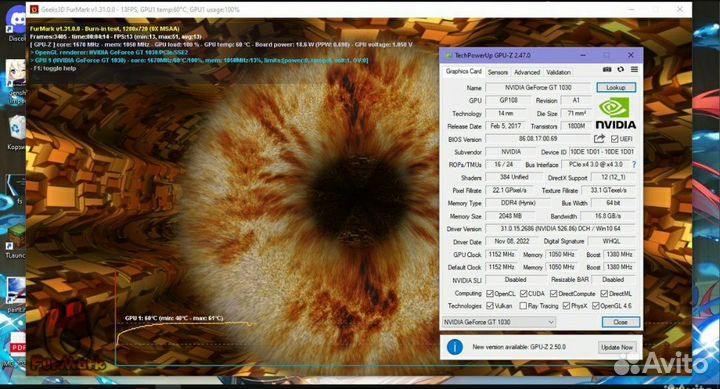Open the TLauncher desktop icon
The image size is (720, 389).
[x=16, y=241]
